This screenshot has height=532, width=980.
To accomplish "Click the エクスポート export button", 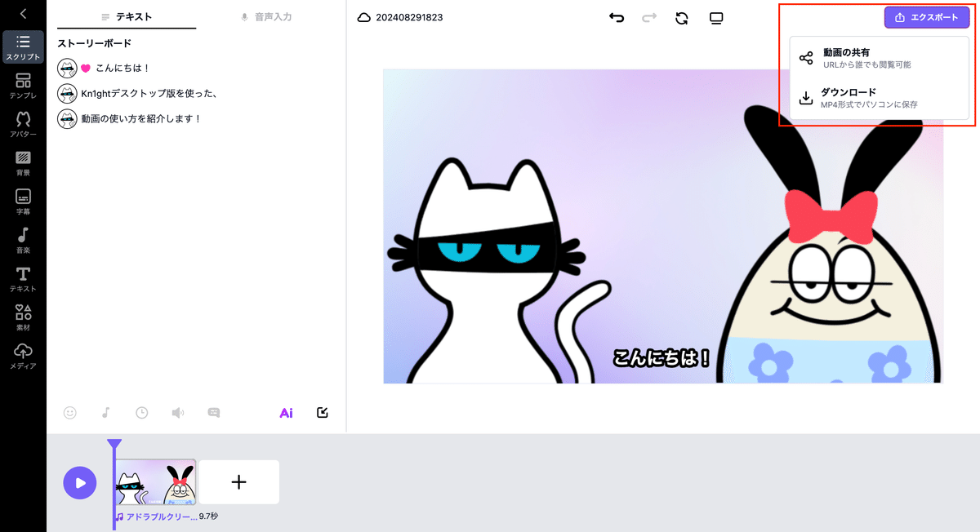I will coord(927,17).
